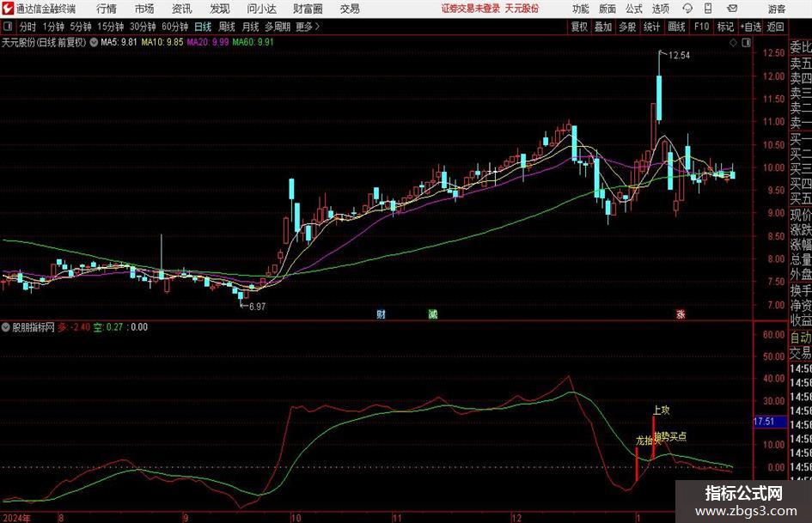Click the diamond icon above price axis
The height and width of the screenshot is (523, 812).
click(x=733, y=43)
